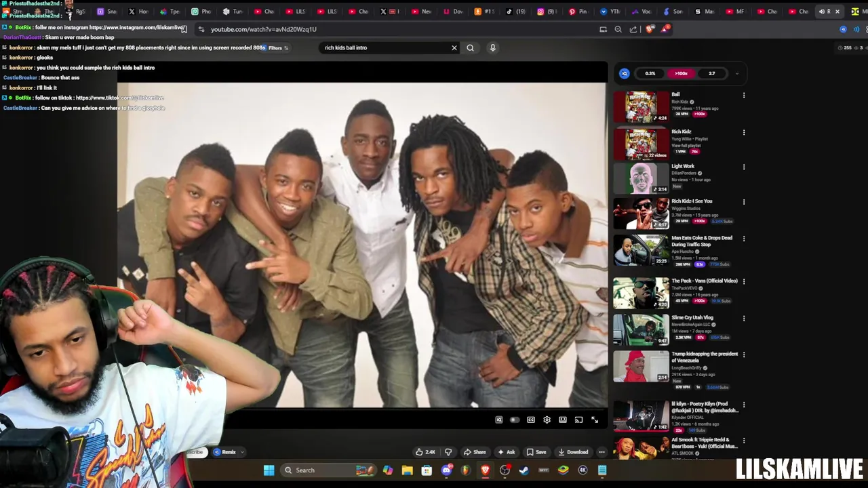Switch to the X Home browser tab
868x488 pixels.
[138, 12]
